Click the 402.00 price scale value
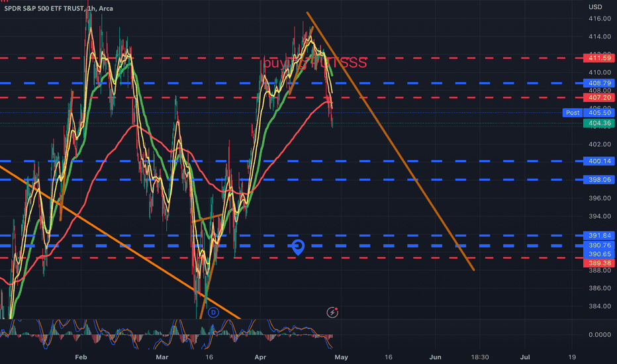This screenshot has width=617, height=364. [x=600, y=144]
